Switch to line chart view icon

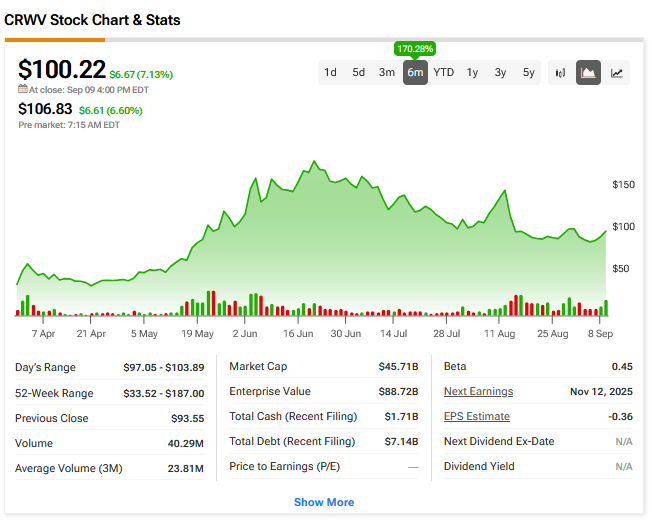(x=617, y=72)
